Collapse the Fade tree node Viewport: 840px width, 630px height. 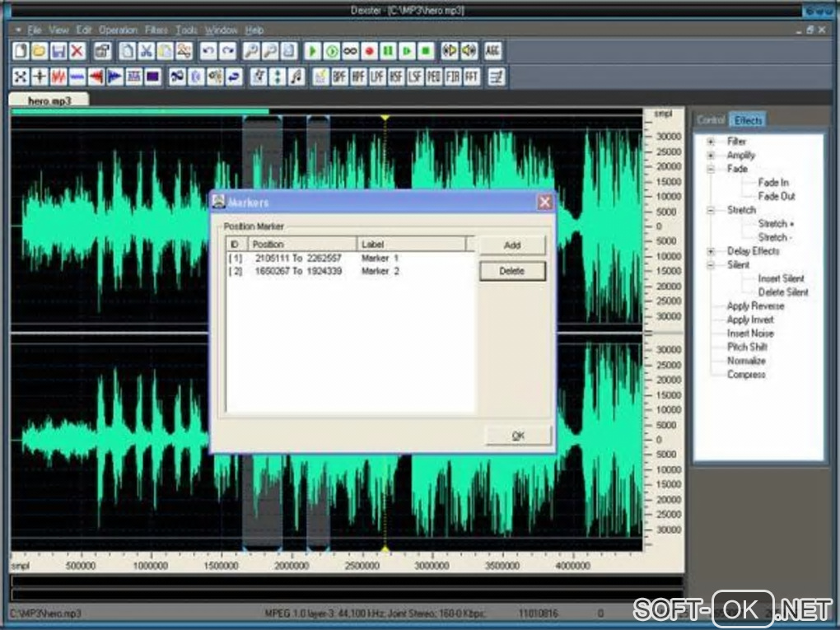[711, 169]
